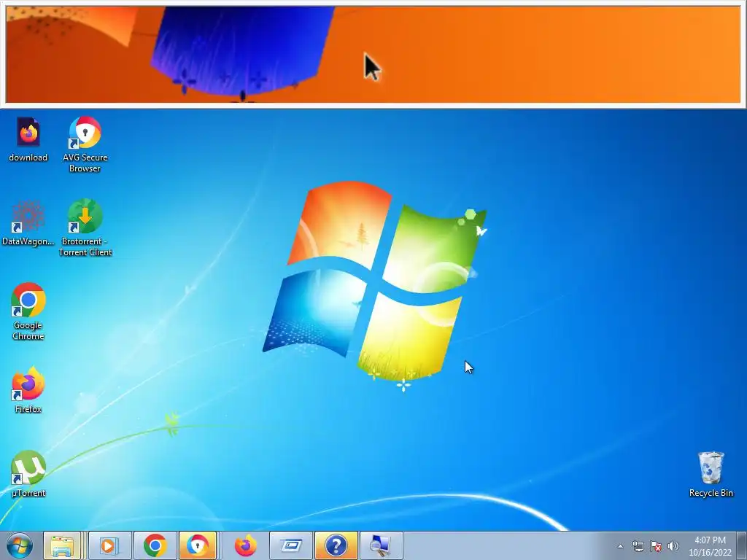Select the AVG Secure Browser desktop shortcut

coord(85,144)
